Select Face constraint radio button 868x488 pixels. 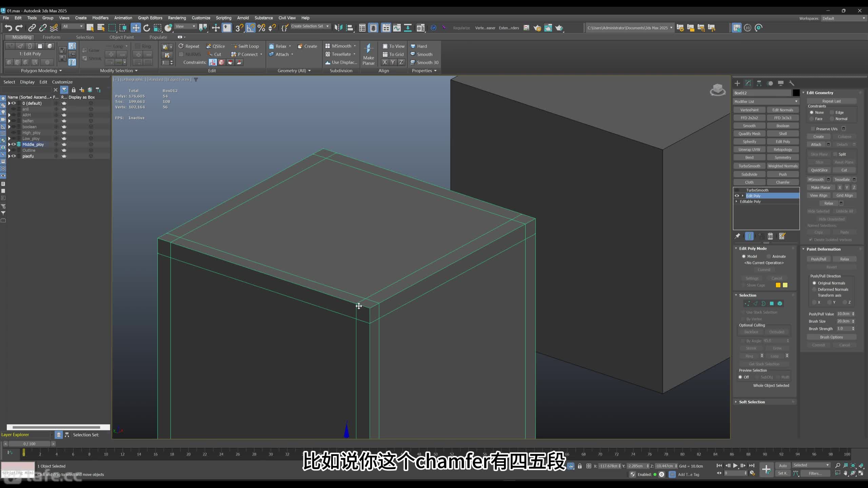click(812, 119)
